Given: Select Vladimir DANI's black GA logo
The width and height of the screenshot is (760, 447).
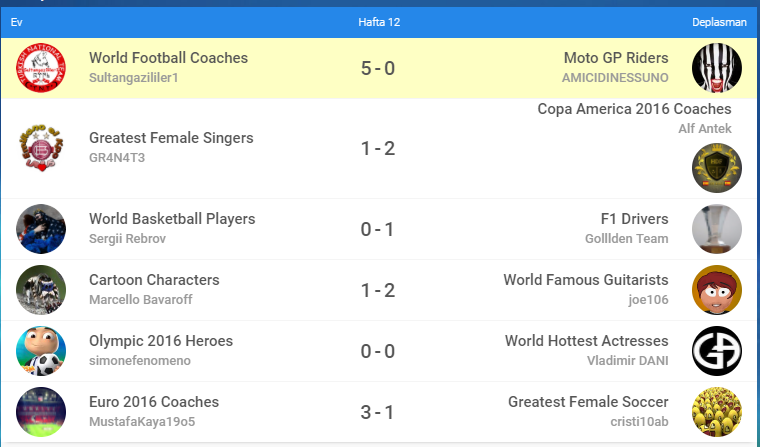Looking at the screenshot, I should pos(716,351).
